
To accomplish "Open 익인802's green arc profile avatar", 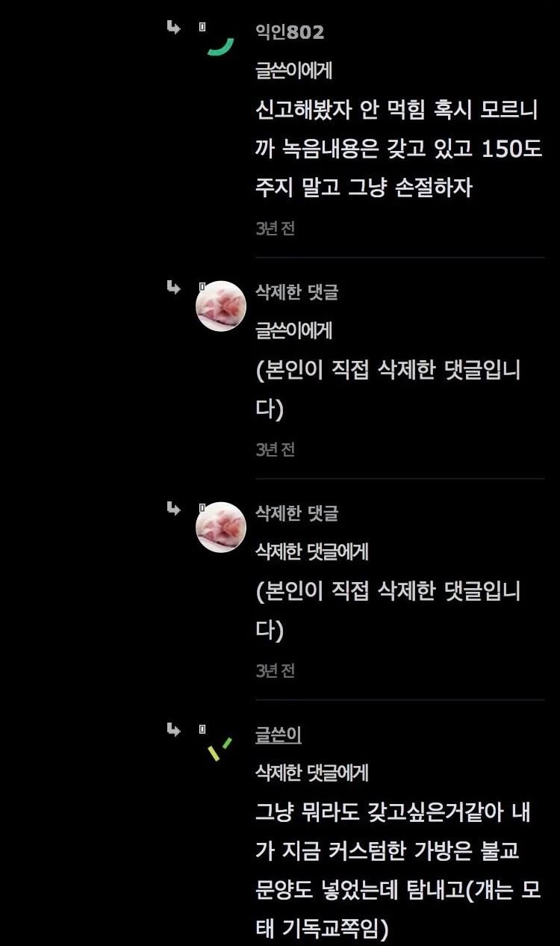I will (220, 46).
